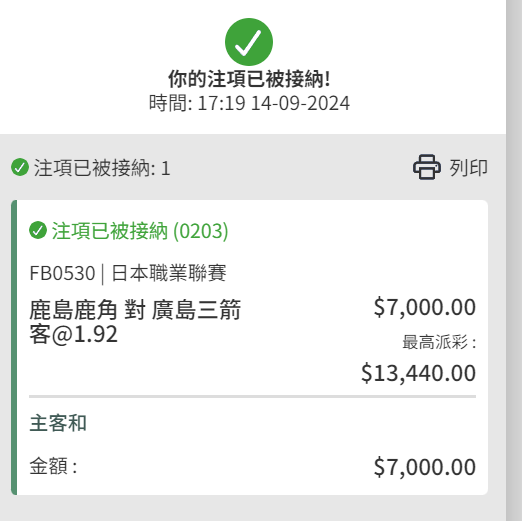Click the 列印 print label
Image resolution: width=522 pixels, height=521 pixels.
(468, 167)
